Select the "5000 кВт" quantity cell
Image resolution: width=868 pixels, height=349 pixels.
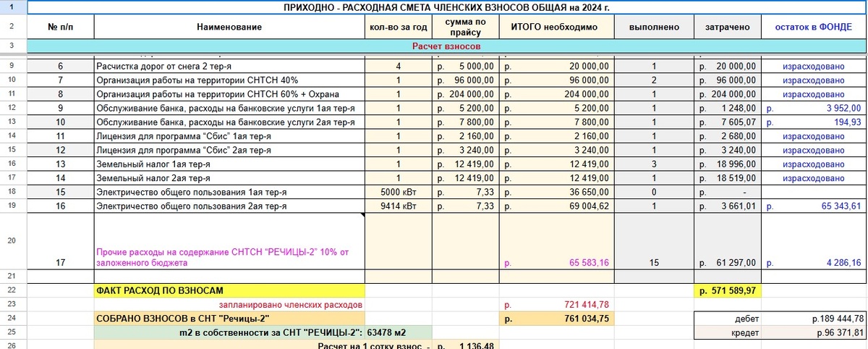click(x=398, y=192)
